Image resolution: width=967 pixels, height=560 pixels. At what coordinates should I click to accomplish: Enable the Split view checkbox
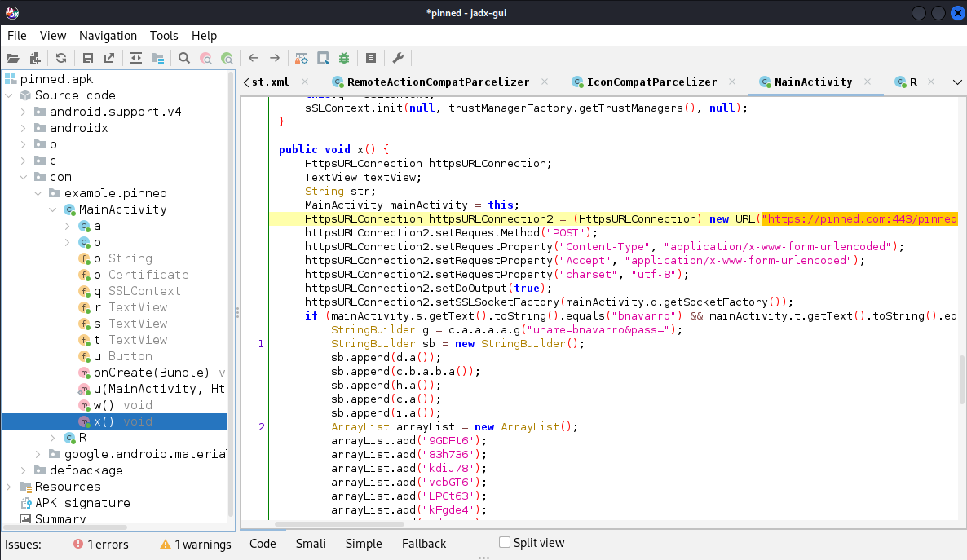click(505, 542)
